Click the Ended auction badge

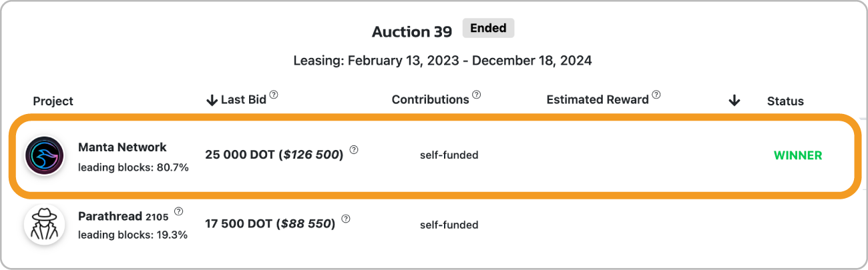click(x=488, y=29)
